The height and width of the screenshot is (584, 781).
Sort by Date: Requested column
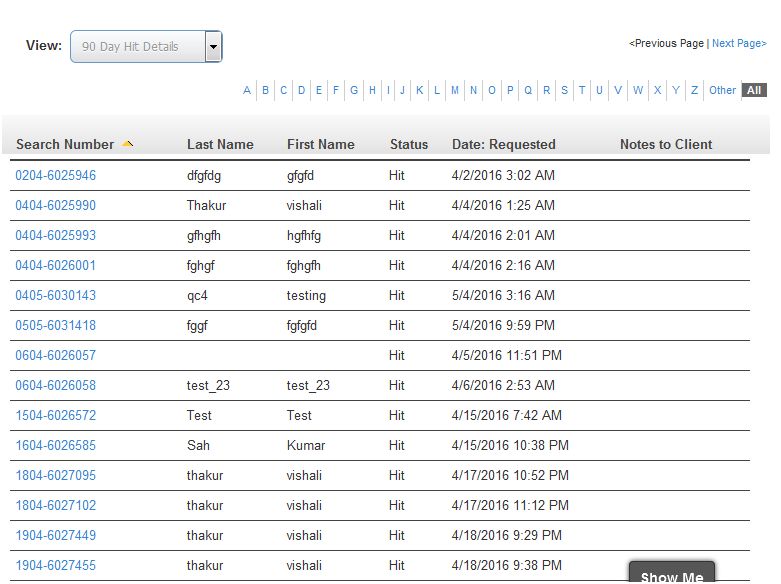[x=504, y=145]
